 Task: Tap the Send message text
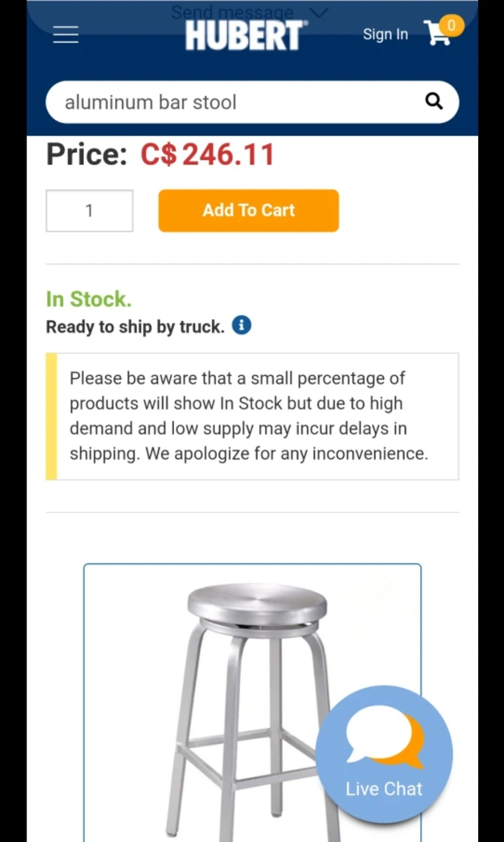231,12
